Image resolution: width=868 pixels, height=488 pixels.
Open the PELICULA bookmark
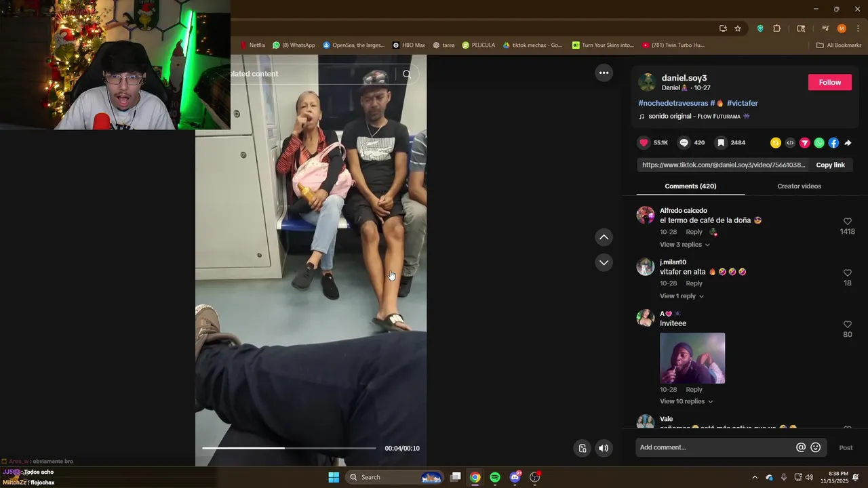(479, 45)
